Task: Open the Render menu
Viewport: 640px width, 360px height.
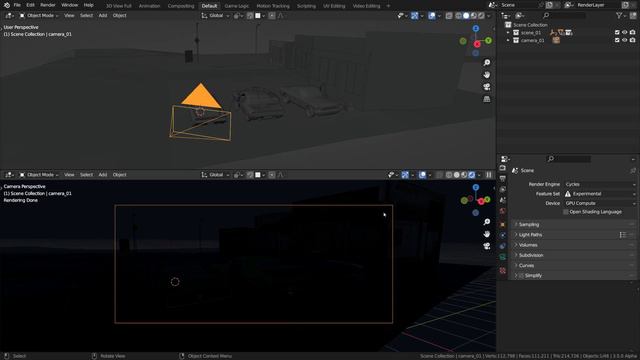Action: click(48, 5)
